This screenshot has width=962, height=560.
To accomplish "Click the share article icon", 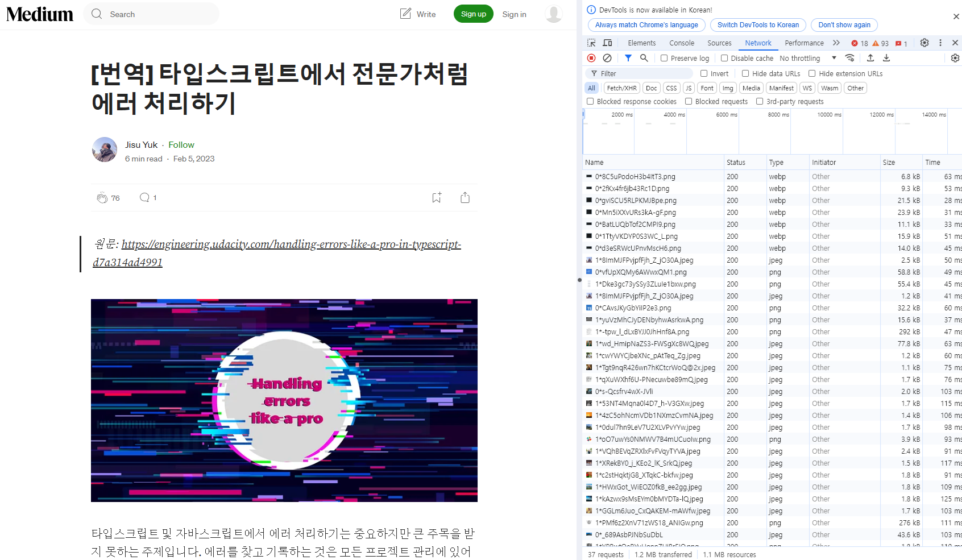I will (x=465, y=197).
